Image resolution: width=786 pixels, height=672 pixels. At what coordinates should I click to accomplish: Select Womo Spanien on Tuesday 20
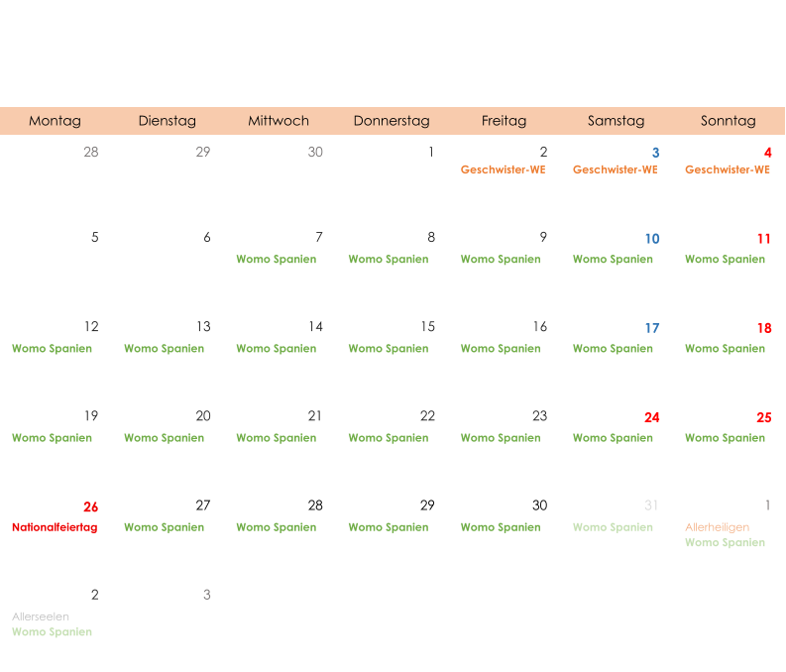point(164,438)
